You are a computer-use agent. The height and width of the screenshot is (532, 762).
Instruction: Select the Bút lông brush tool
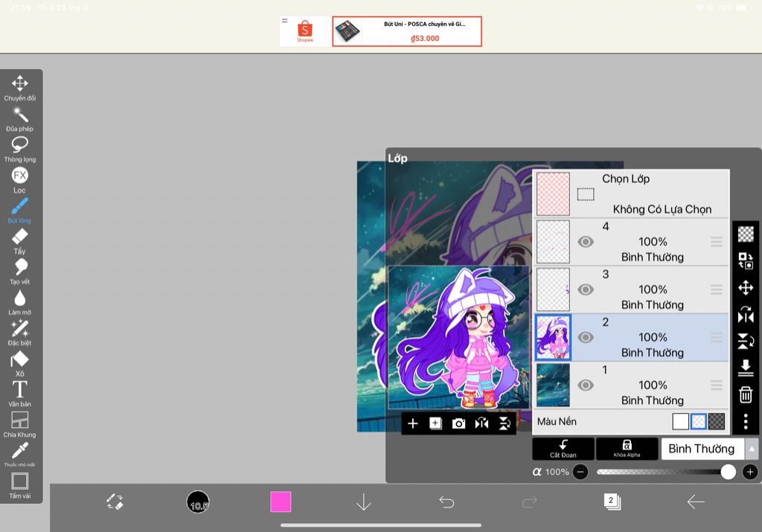19,211
